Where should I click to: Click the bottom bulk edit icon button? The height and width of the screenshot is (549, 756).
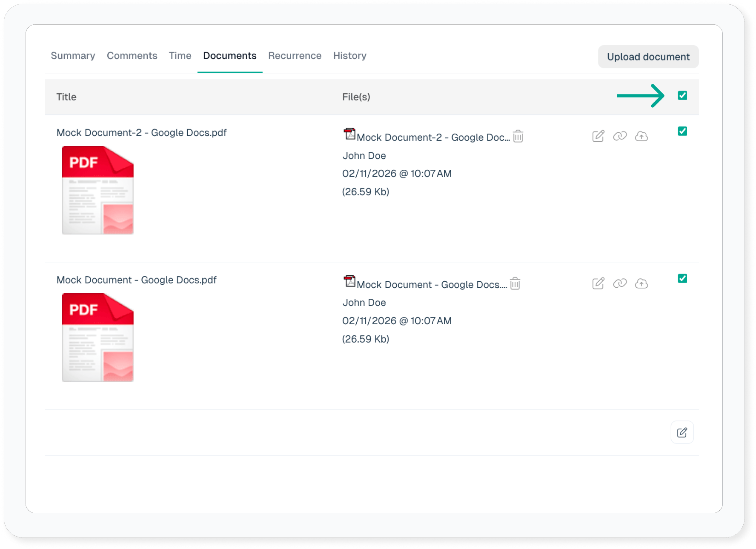click(x=682, y=432)
